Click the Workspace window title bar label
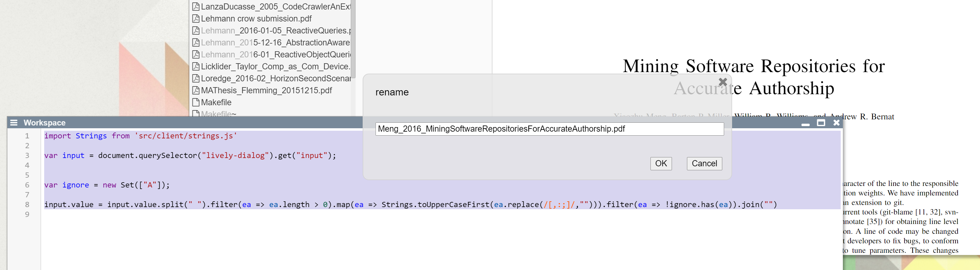This screenshot has height=270, width=980. point(44,122)
